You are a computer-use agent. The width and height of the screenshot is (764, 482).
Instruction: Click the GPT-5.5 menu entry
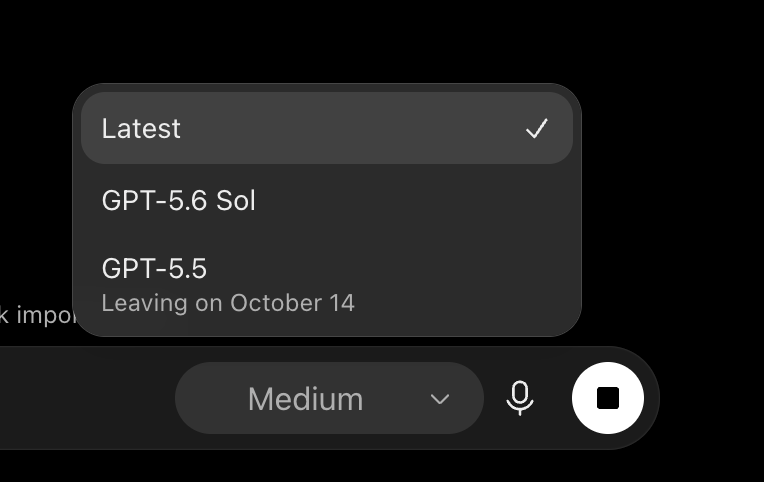click(x=326, y=284)
